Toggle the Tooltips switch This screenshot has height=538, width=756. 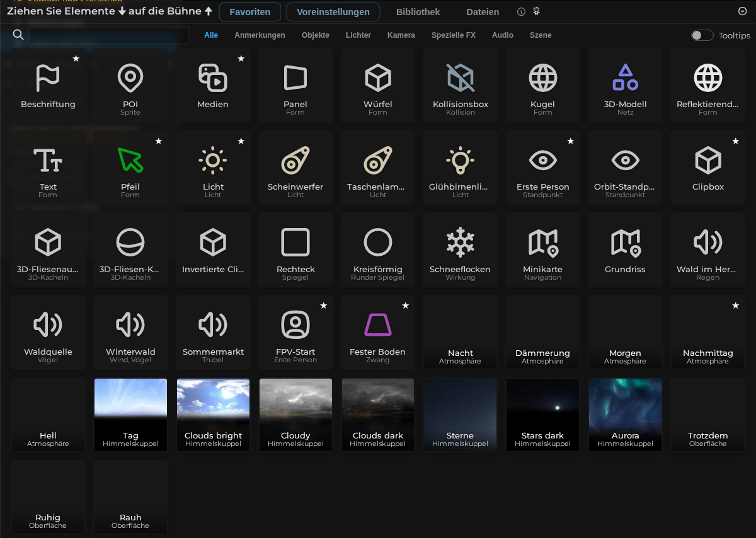pos(702,35)
